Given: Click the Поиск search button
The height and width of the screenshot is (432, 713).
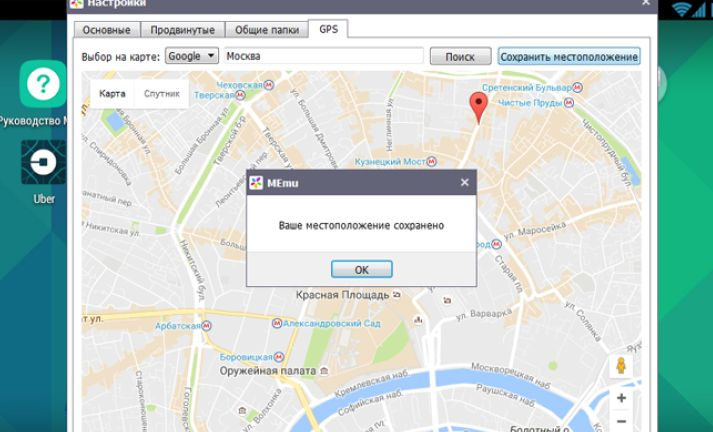Looking at the screenshot, I should click(x=460, y=57).
